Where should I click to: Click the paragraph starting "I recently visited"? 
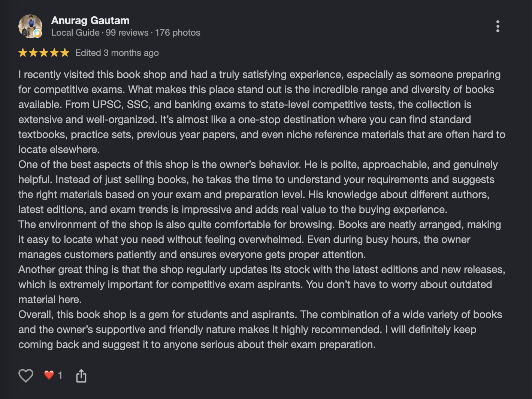coord(262,112)
